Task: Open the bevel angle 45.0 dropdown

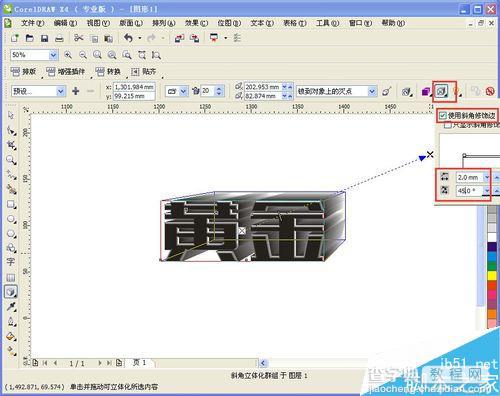Action: (x=487, y=190)
